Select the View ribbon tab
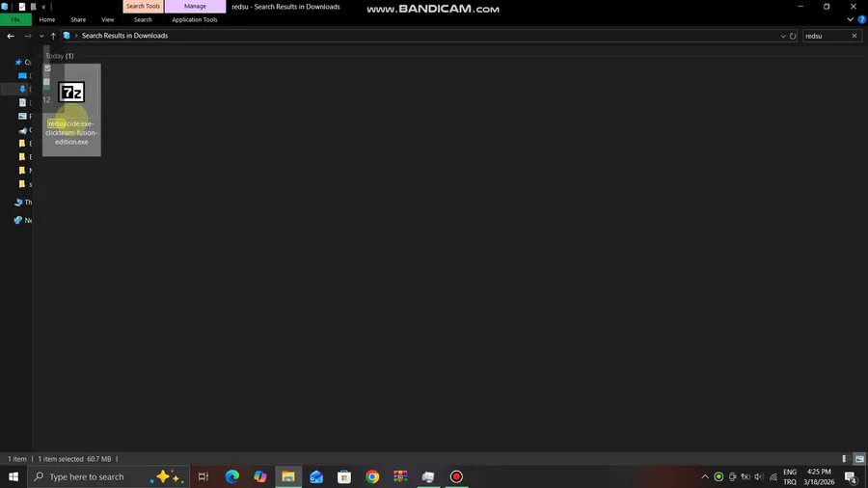This screenshot has height=488, width=868. pos(107,19)
